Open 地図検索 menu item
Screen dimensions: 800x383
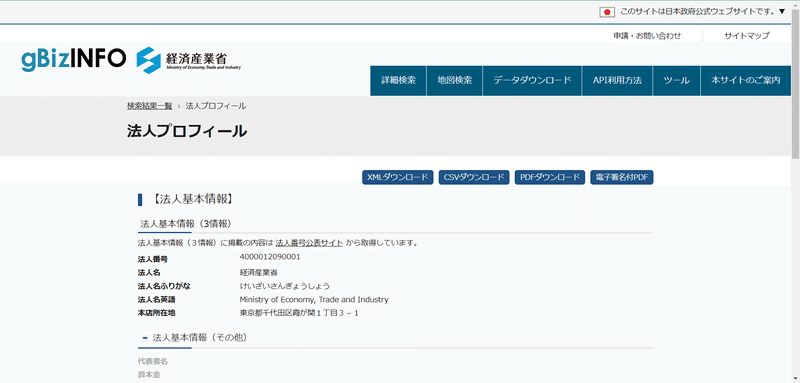tap(455, 81)
